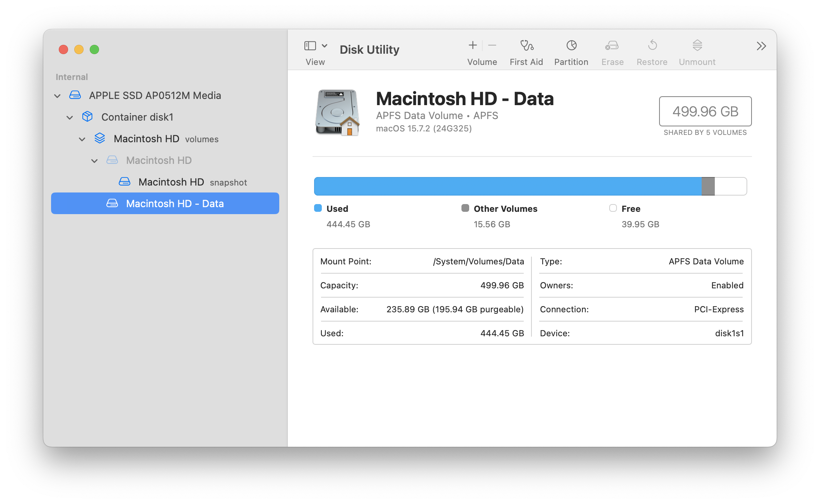The width and height of the screenshot is (820, 504).
Task: Click the Erase disk icon
Action: 612,46
